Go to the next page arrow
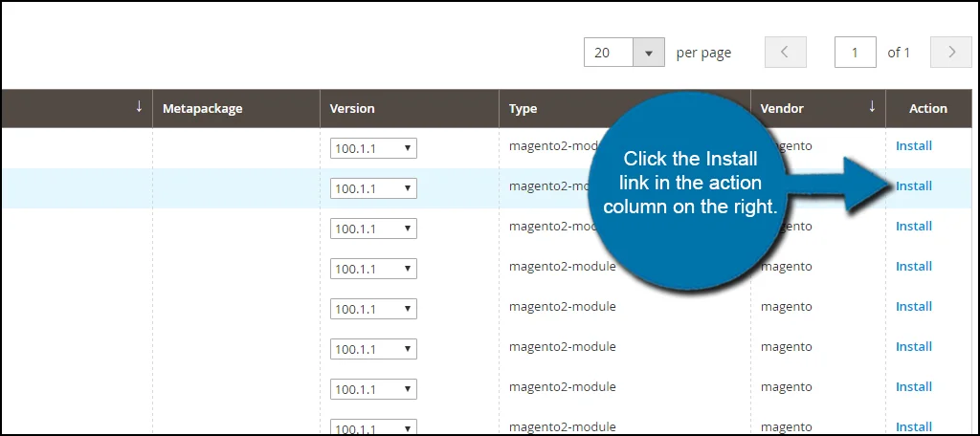 tap(951, 53)
